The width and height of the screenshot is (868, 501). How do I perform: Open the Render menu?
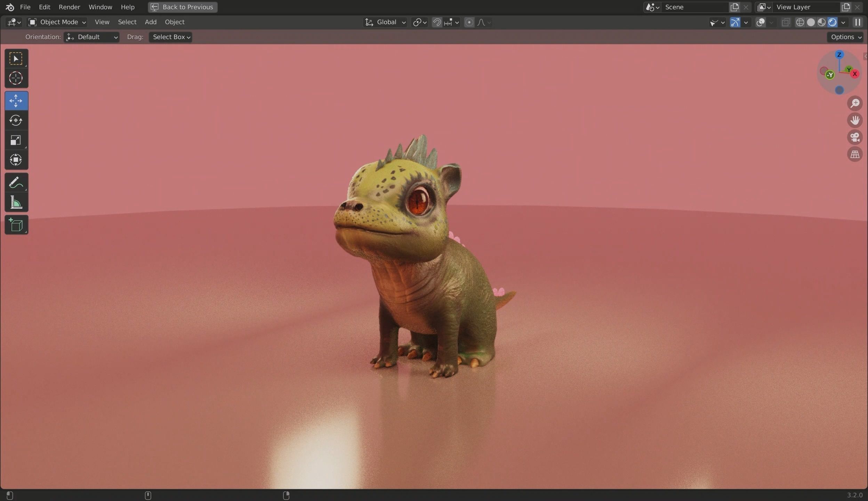(69, 7)
